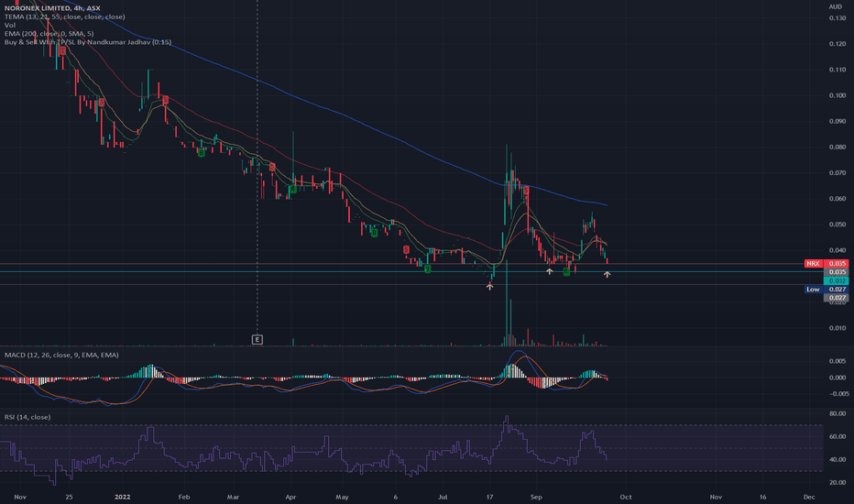Click the 'B' buy marker near 0.047 in late May
This screenshot has height=504, width=854.
click(x=374, y=233)
